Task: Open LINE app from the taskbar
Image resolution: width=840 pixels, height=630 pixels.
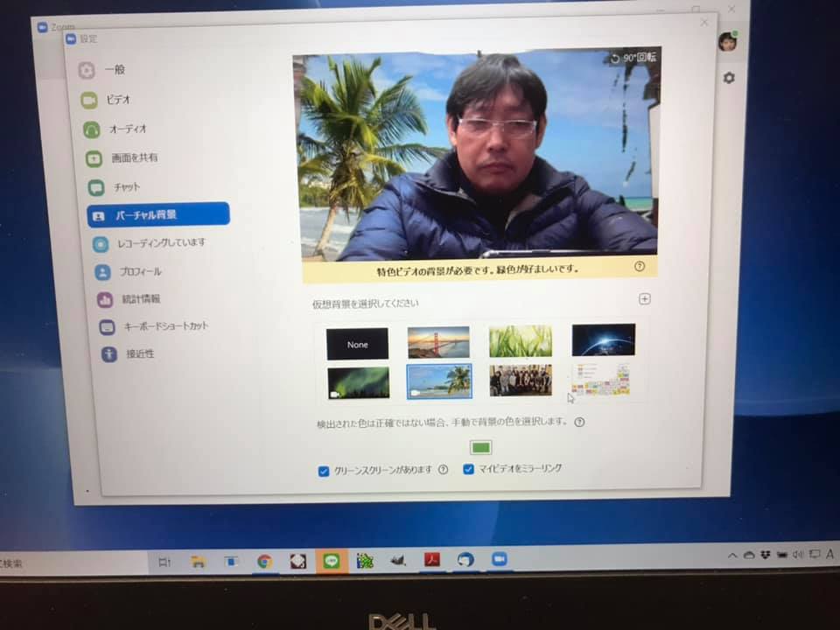Action: click(x=332, y=562)
